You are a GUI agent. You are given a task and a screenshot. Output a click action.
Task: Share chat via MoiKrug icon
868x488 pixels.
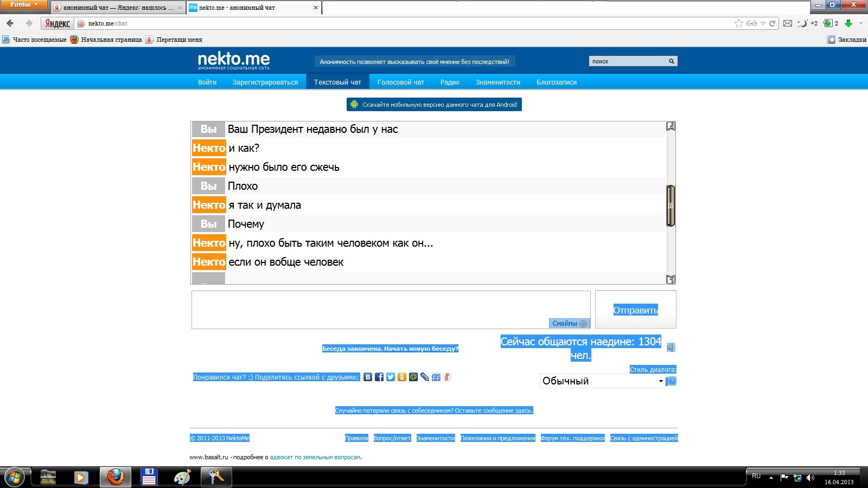436,377
